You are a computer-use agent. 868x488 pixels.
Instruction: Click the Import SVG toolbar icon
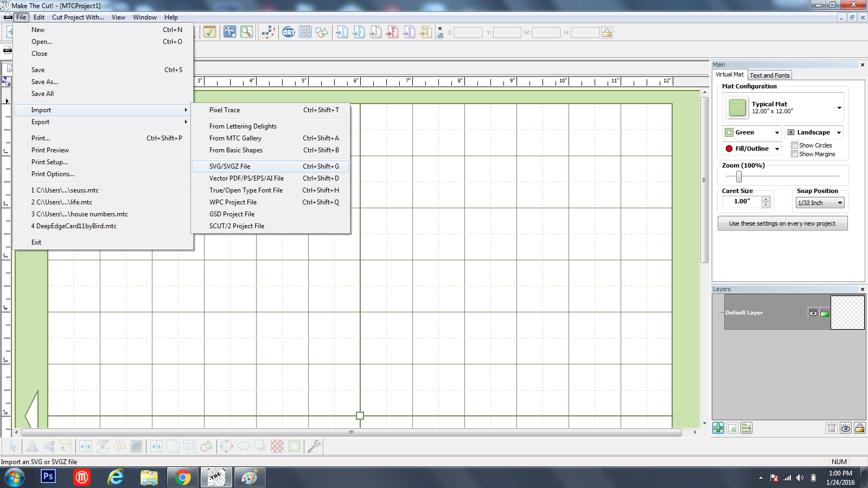tap(342, 32)
